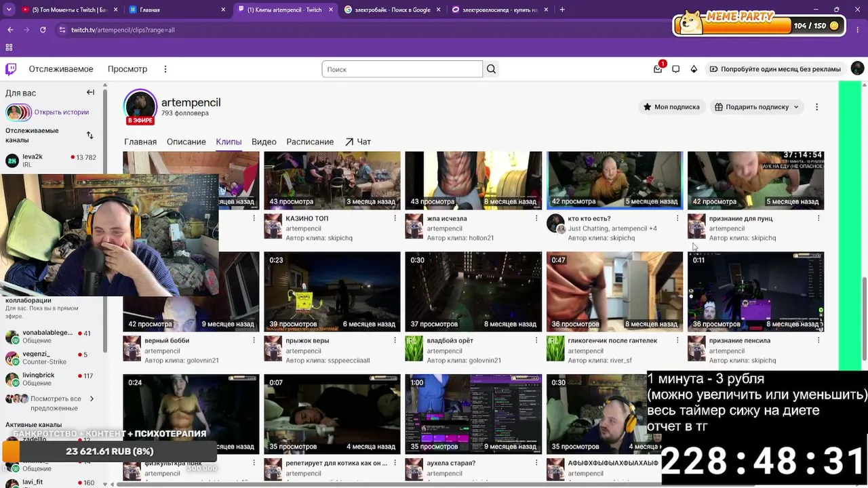Click the browser forward arrow

26,30
